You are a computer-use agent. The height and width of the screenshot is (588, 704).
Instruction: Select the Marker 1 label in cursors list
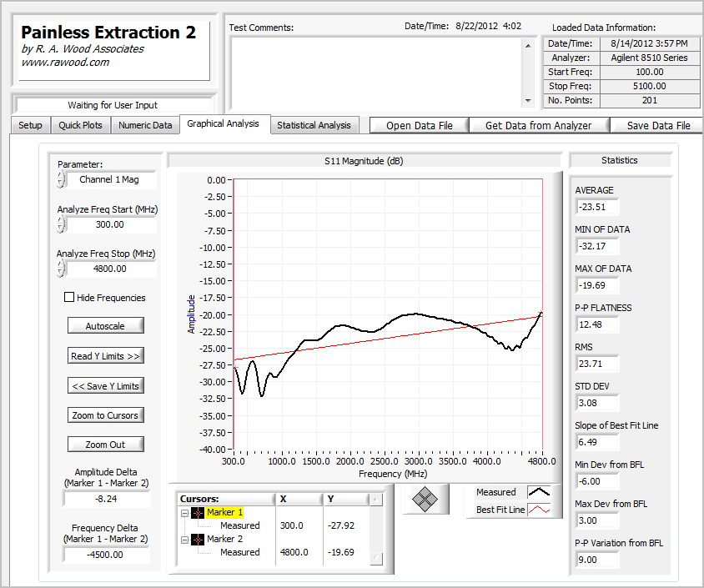[x=225, y=512]
